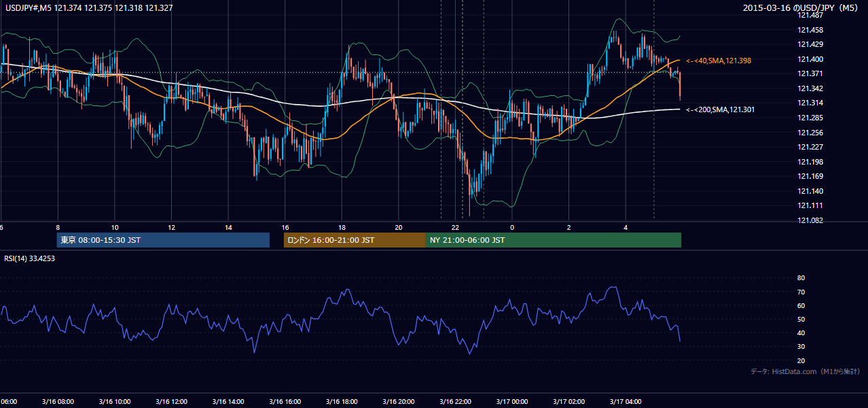Screen dimensions: 868x408
Task: Click the Tokyo 08:00-15:30 JST session bar
Action: pyautogui.click(x=163, y=240)
